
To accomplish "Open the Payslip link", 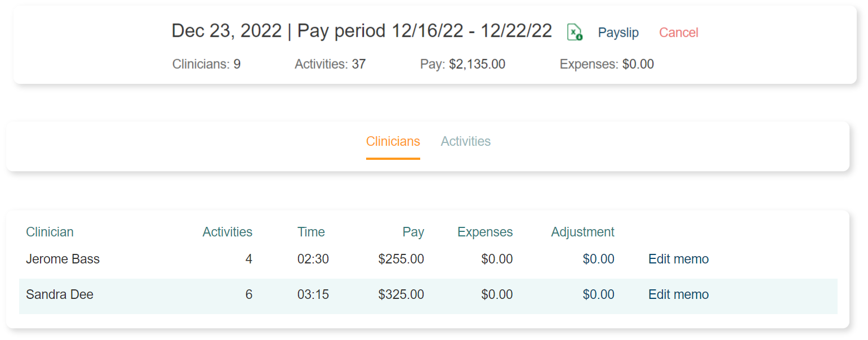I will coord(618,33).
